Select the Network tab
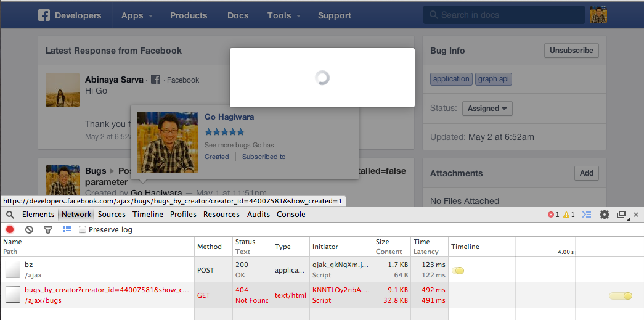 76,215
